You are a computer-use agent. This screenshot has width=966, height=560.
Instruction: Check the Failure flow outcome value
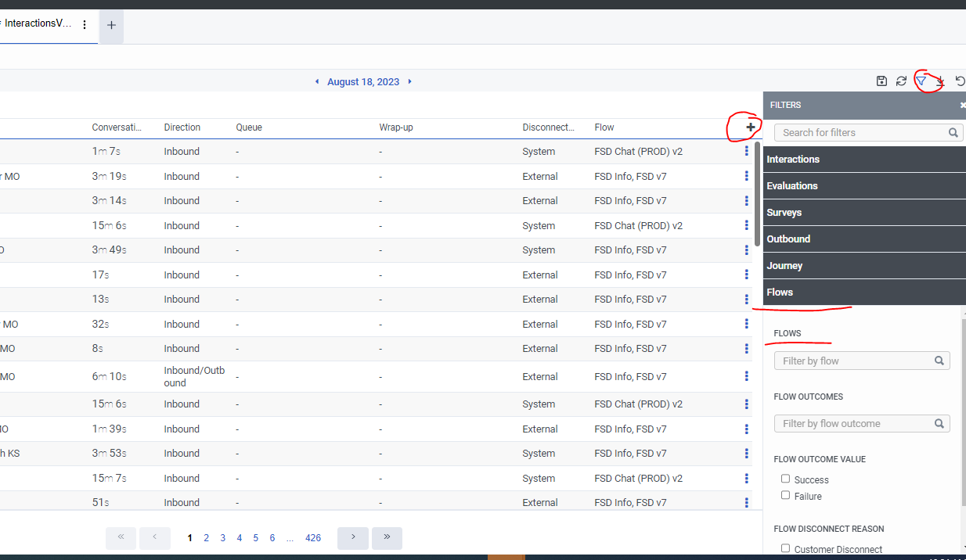tap(785, 495)
